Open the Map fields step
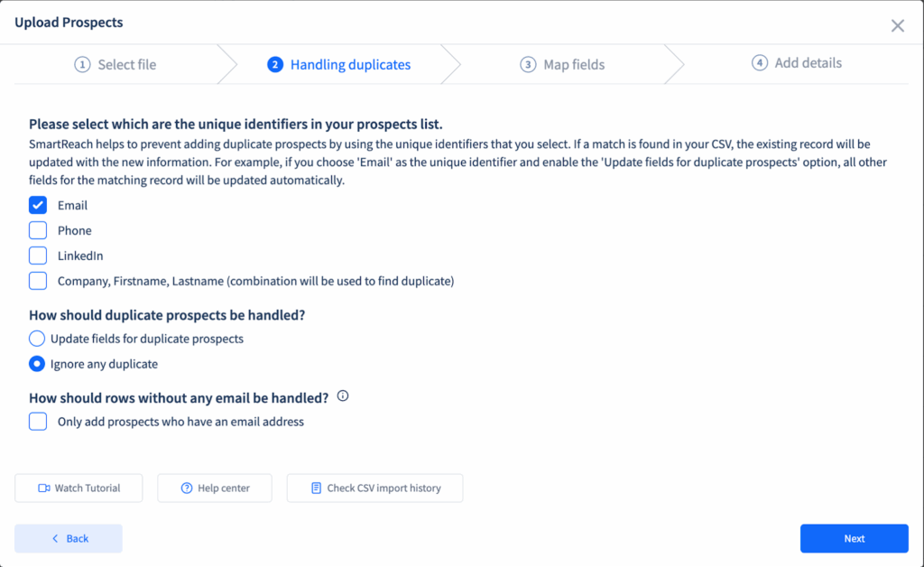This screenshot has width=924, height=567. (562, 64)
